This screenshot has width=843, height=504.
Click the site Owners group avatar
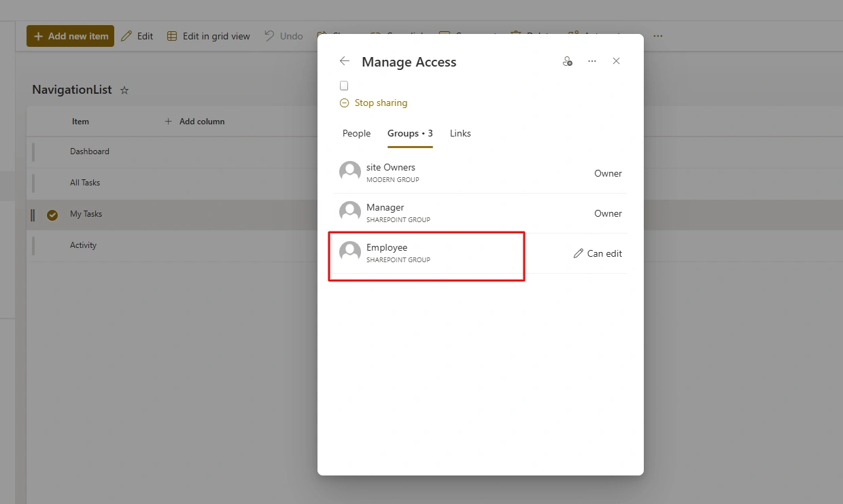350,172
